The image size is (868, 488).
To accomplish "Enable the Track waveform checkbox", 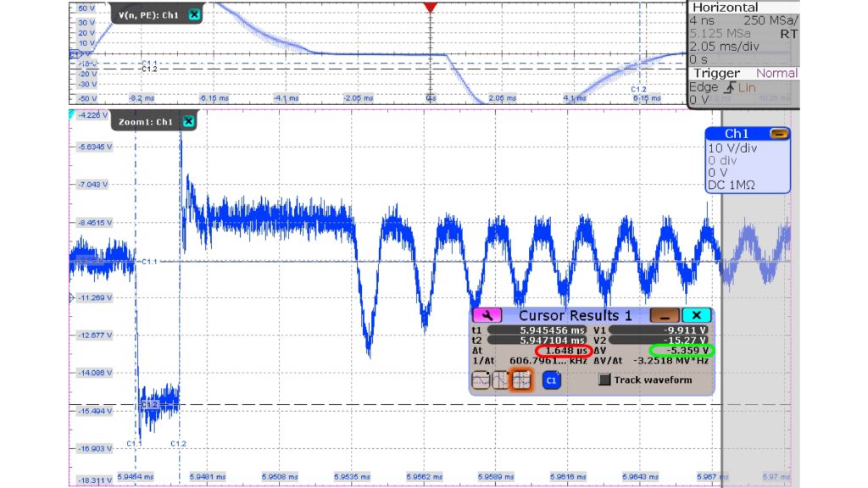I will (605, 379).
